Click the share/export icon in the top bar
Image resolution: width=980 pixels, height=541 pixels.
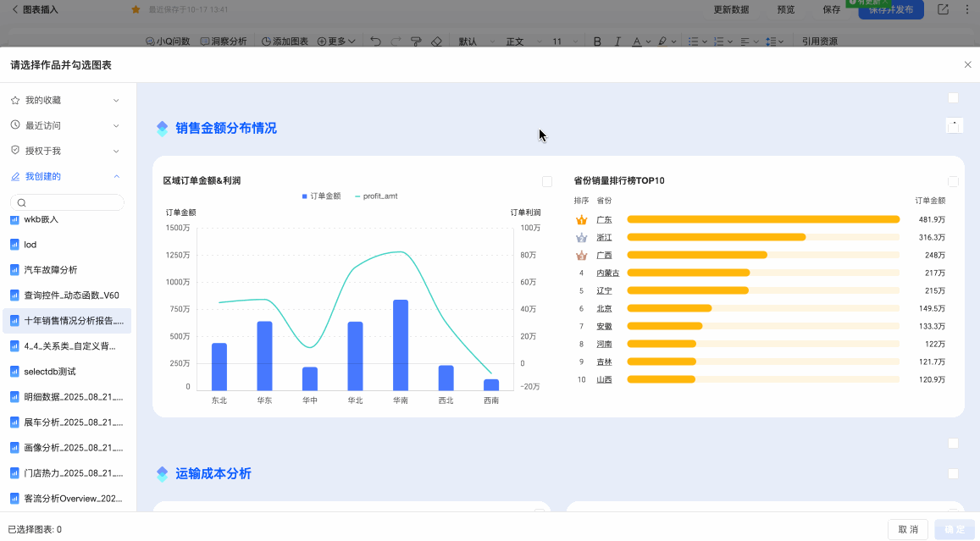click(x=943, y=9)
